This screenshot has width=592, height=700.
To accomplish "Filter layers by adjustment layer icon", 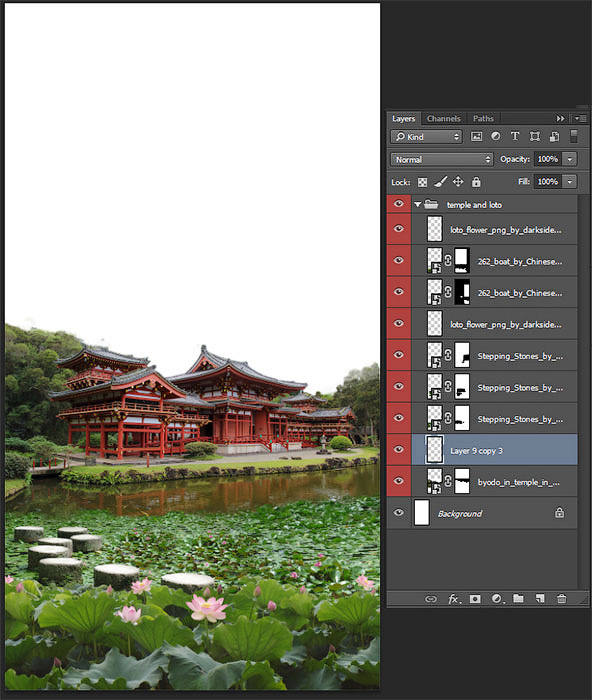I will 496,136.
